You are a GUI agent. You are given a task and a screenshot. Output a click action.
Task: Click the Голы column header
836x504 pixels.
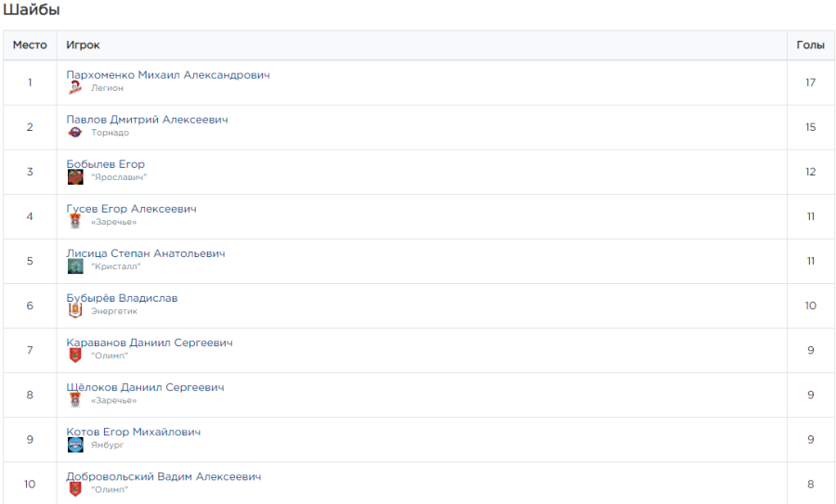tap(810, 45)
